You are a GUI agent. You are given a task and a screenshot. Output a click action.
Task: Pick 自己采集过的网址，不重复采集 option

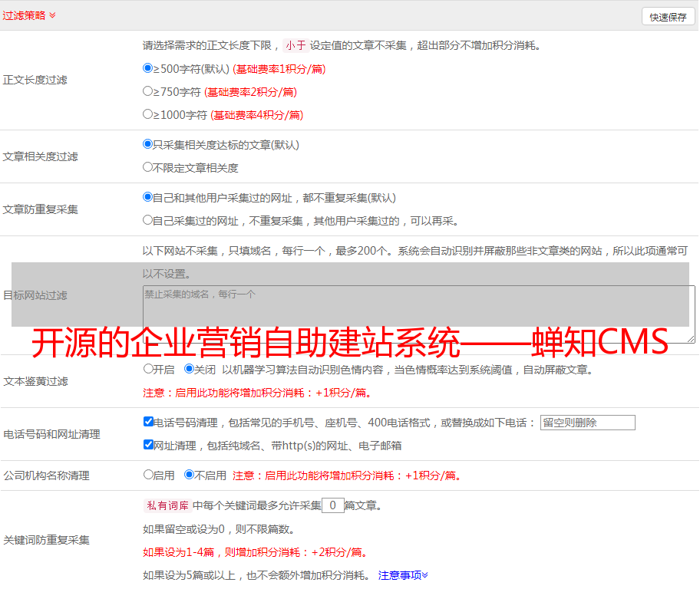pos(148,220)
